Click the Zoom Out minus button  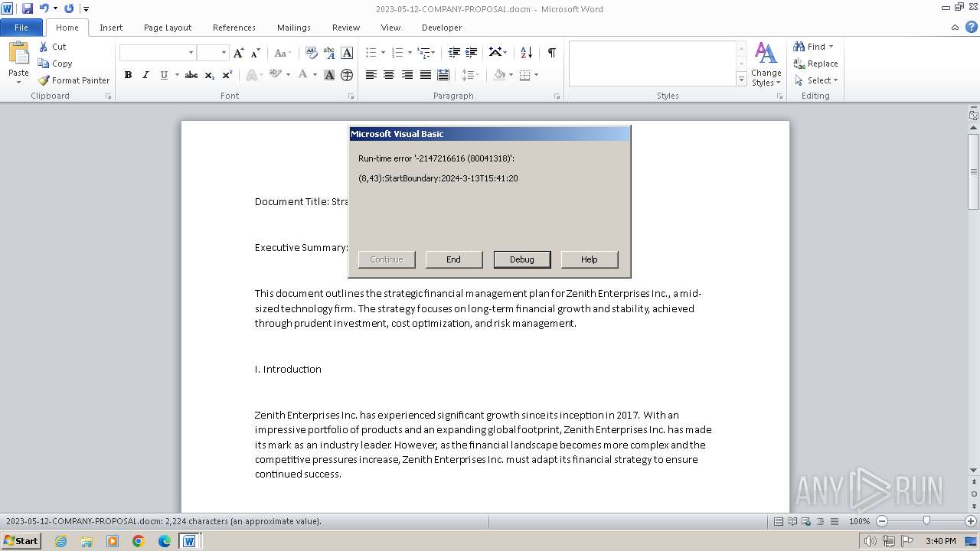[881, 521]
